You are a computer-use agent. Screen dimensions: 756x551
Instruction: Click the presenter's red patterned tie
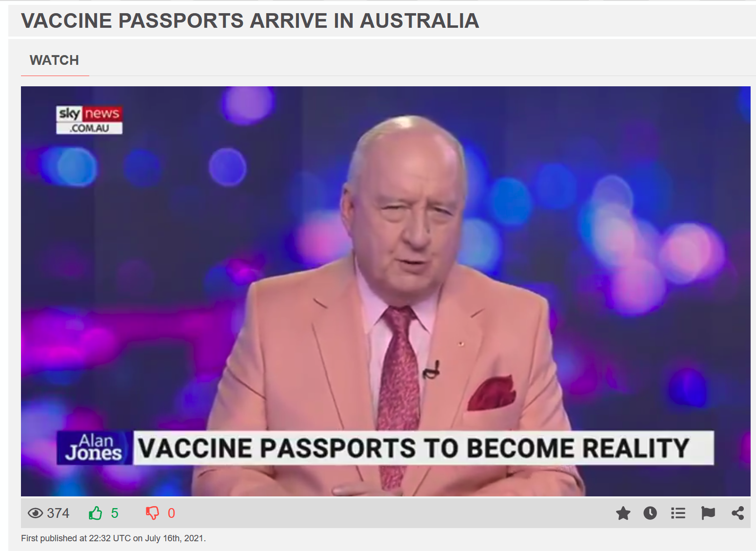click(400, 380)
